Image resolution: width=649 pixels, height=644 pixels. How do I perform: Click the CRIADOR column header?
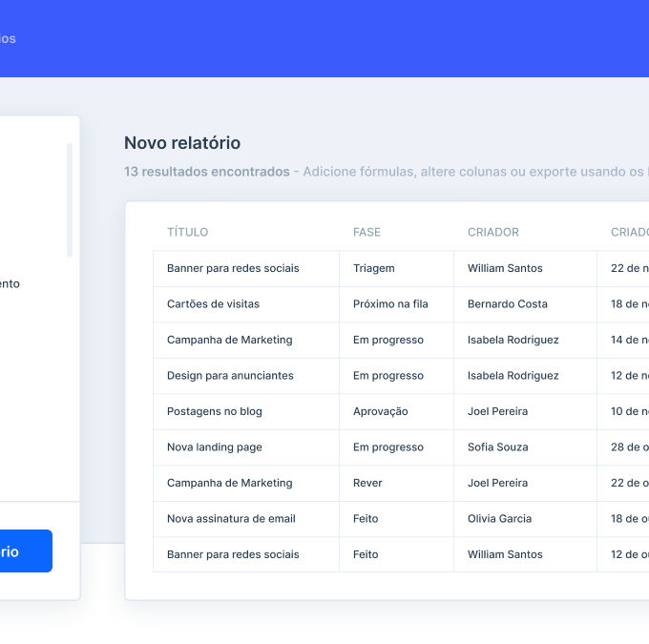[x=493, y=232]
